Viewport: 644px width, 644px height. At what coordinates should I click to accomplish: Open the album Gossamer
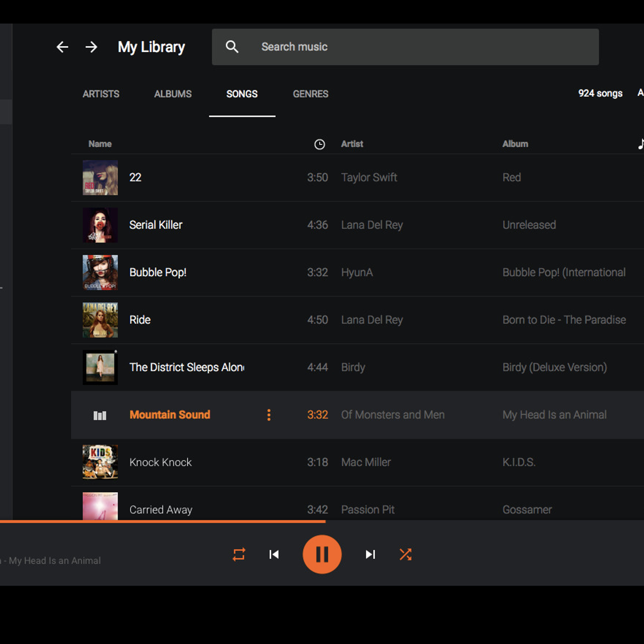point(527,510)
